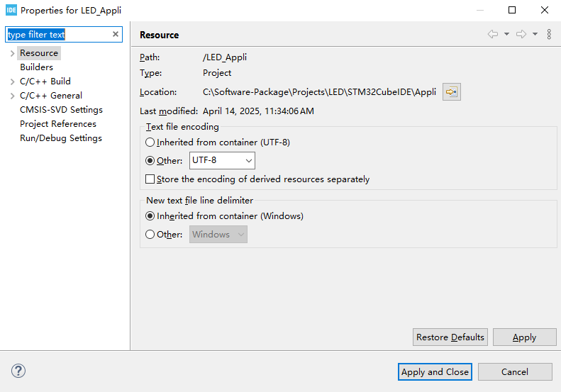The height and width of the screenshot is (392, 561).
Task: Open Run/Debug Settings page
Action: [x=61, y=138]
